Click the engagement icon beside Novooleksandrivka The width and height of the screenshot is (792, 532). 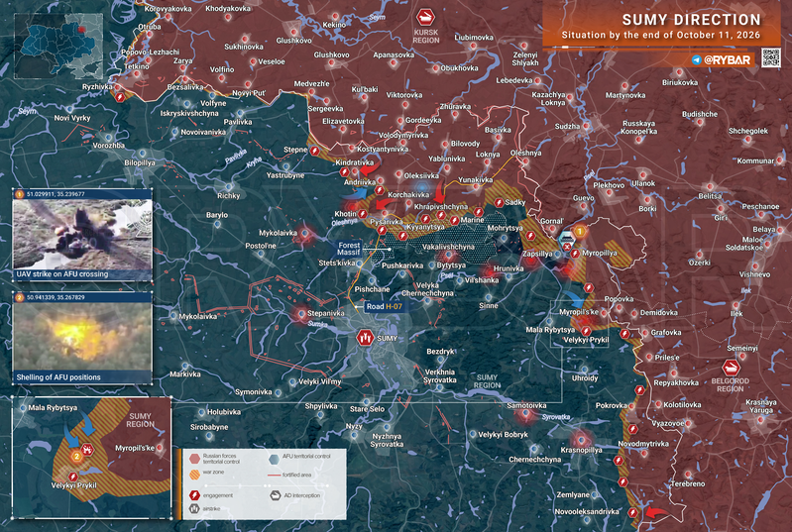[632, 512]
